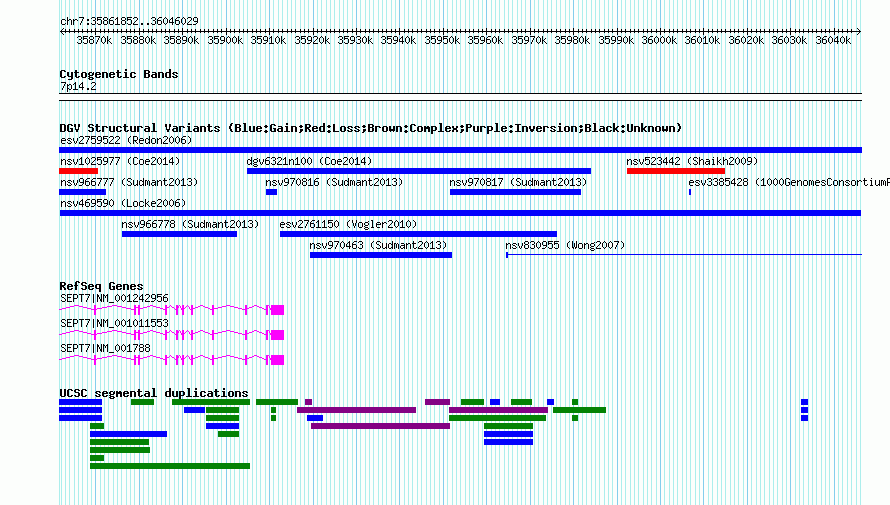The image size is (890, 505).
Task: Click the 35950k ruler tick label
Action: point(442,40)
